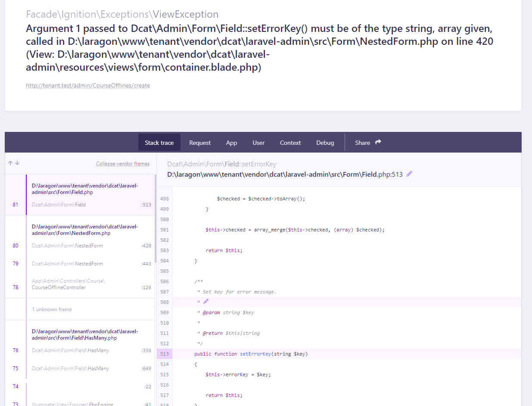
Task: Select frame 73 PhpEngine
Action: tap(80, 403)
